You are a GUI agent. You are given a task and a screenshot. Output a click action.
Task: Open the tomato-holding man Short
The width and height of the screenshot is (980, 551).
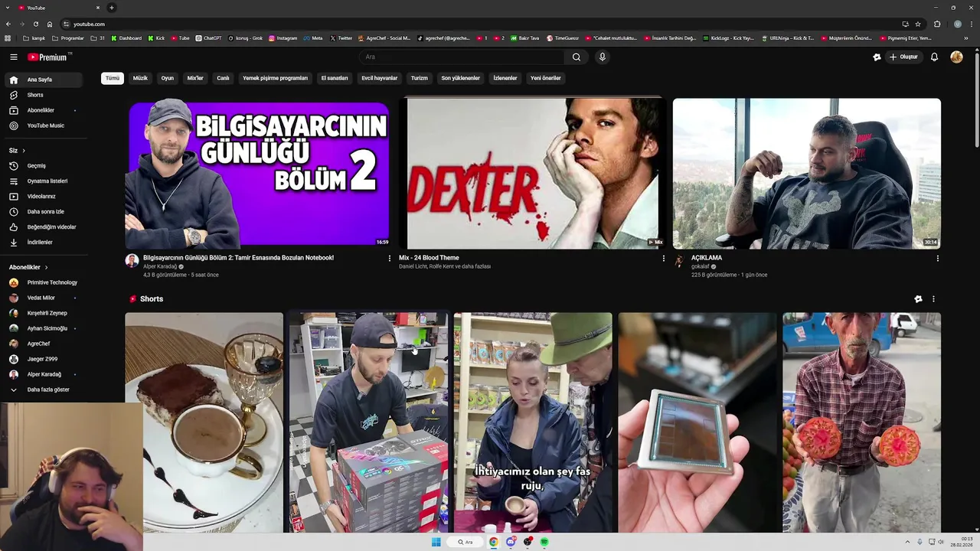(x=862, y=422)
